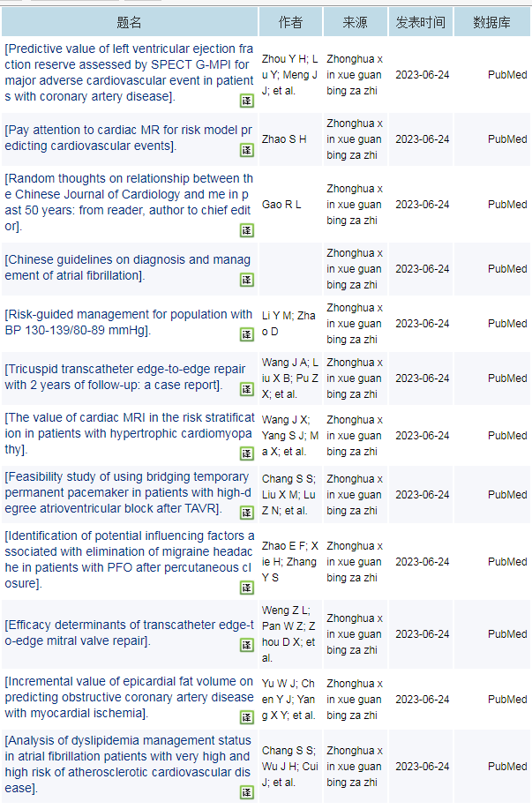The image size is (532, 809).
Task: Sort results by 发表时间 column header
Action: click(x=420, y=22)
